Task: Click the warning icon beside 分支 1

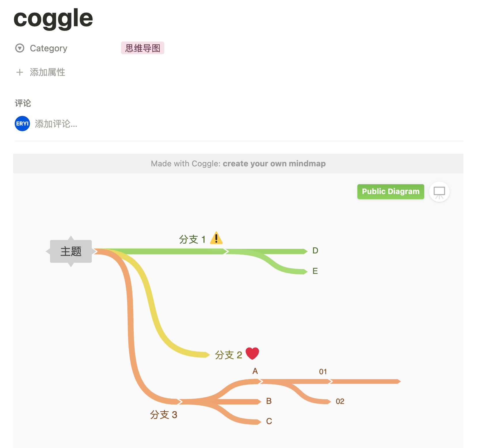Action: pyautogui.click(x=216, y=238)
